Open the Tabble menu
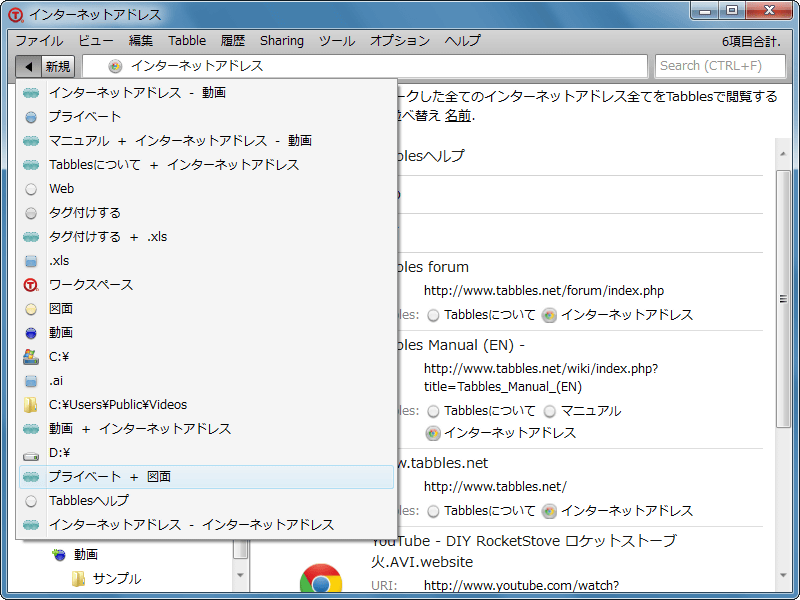This screenshot has width=800, height=600. [187, 41]
